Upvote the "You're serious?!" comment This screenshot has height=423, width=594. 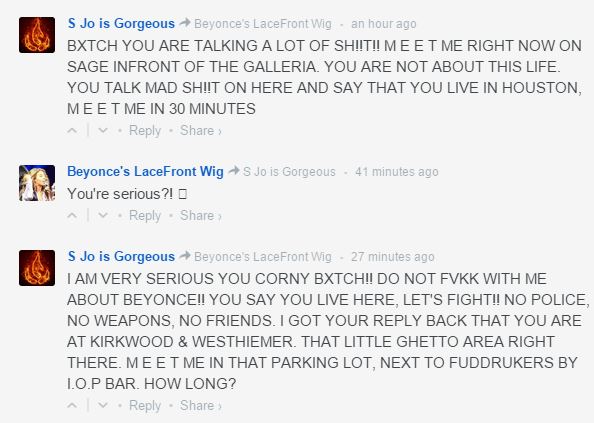[72, 215]
